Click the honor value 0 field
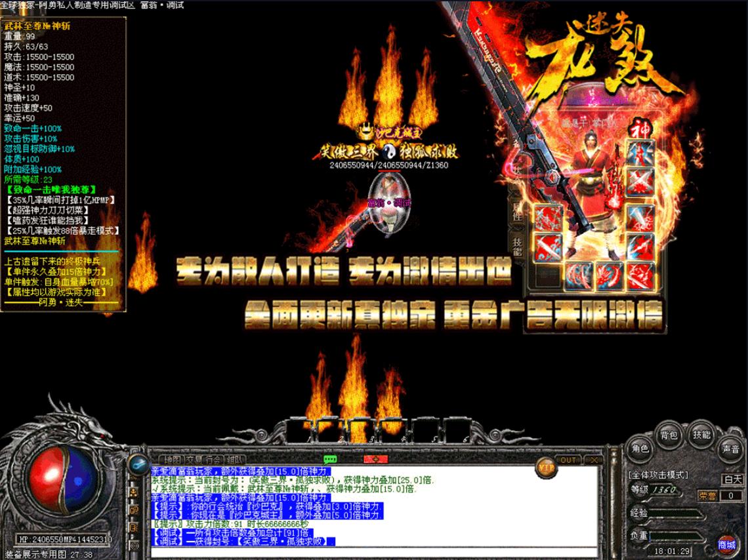Image resolution: width=748 pixels, height=560 pixels. click(730, 496)
